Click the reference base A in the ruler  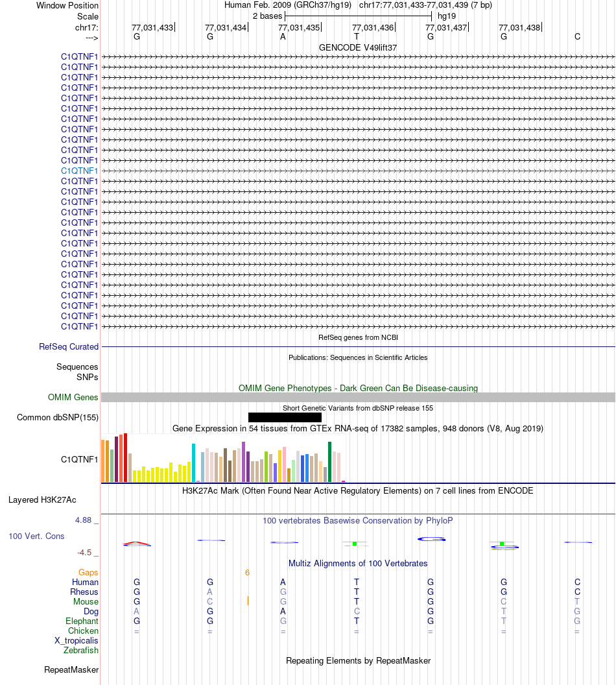coord(283,37)
